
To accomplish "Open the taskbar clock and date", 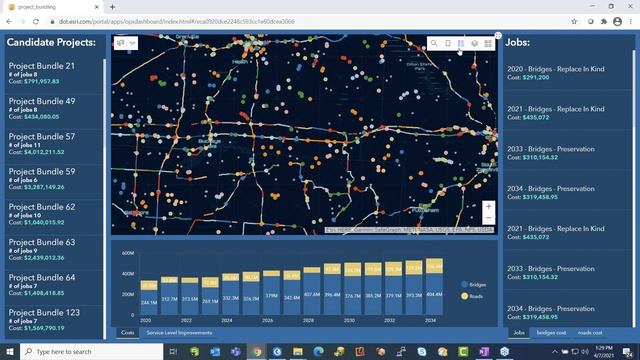I will click(604, 351).
